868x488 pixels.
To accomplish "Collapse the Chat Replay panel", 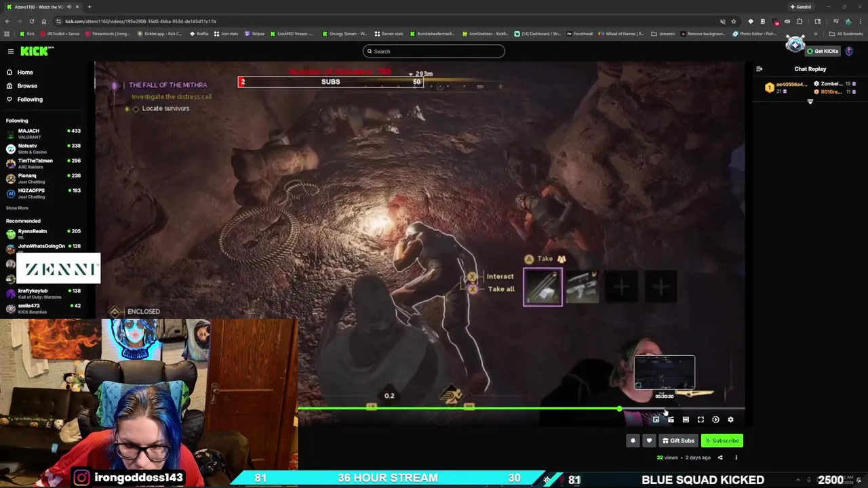I will (759, 68).
